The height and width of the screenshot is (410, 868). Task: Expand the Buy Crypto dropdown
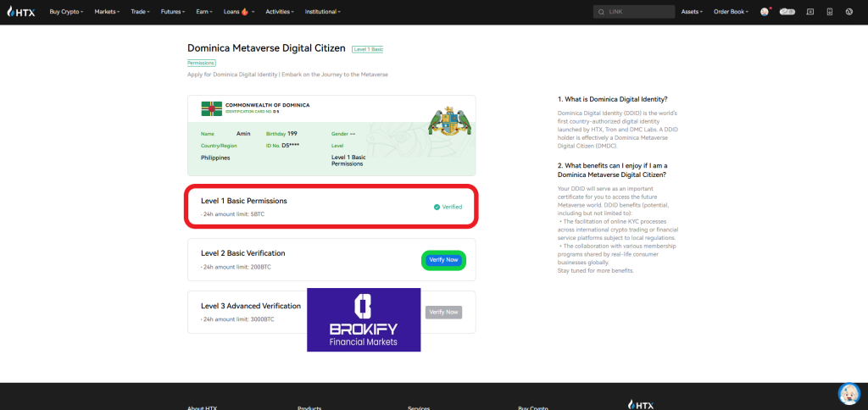[66, 12]
